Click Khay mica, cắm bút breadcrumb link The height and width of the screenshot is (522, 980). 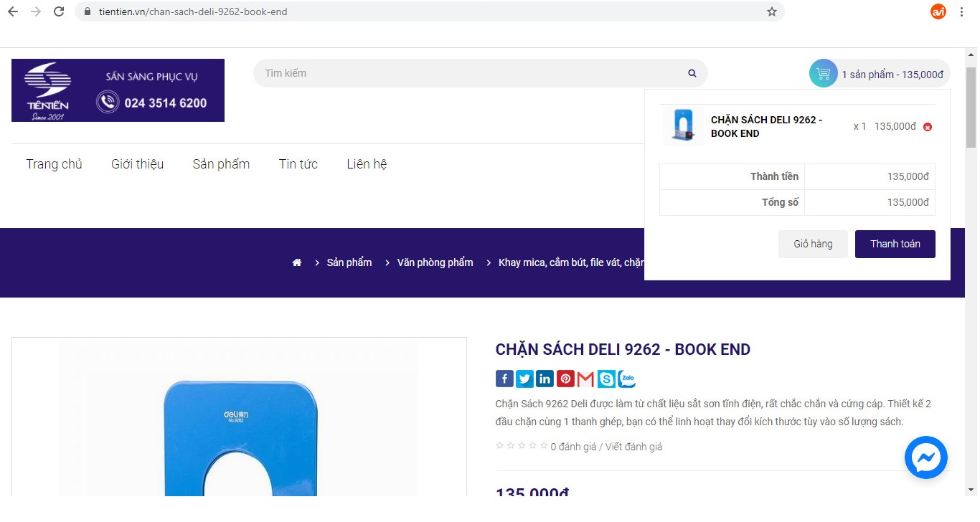(x=571, y=262)
